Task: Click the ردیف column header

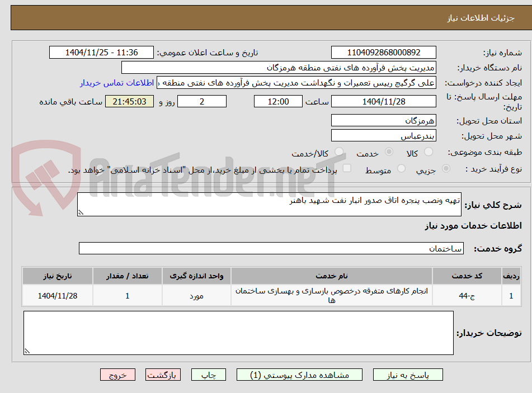Action: pos(511,276)
